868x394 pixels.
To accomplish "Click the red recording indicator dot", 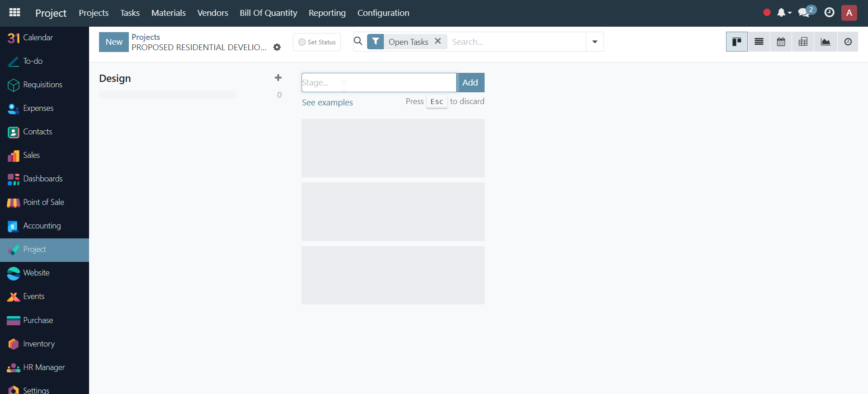I will 767,13.
